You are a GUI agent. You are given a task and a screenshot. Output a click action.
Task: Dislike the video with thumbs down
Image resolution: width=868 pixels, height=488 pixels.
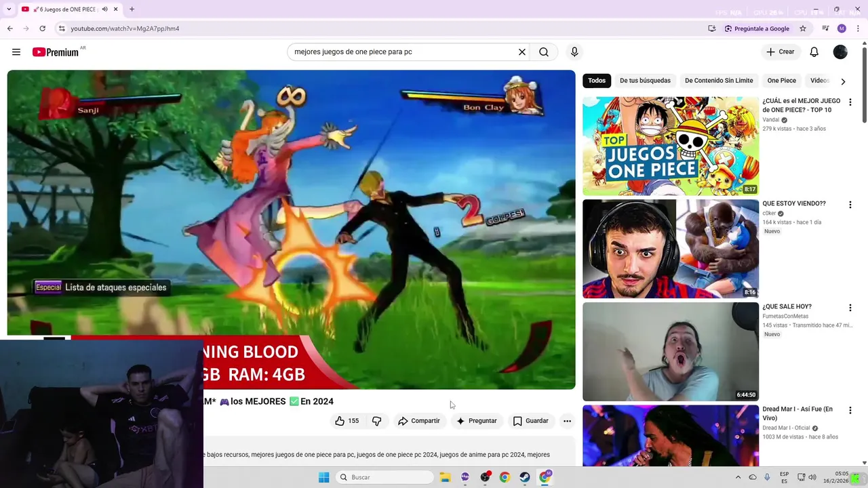376,421
